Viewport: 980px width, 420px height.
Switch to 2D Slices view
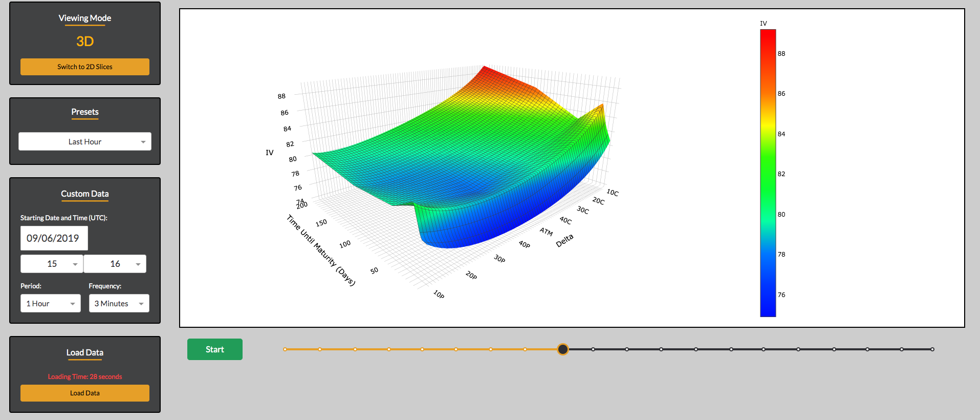85,67
